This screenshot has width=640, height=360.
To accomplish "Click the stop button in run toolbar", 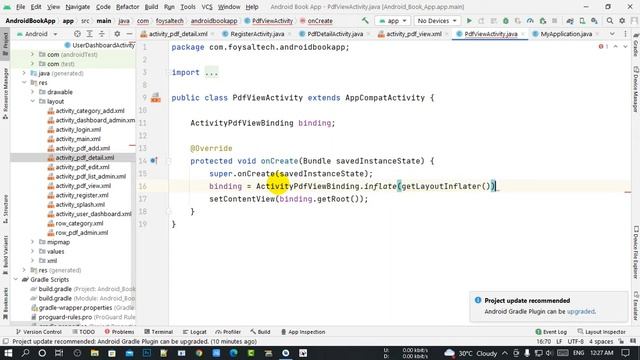I will [x=554, y=20].
